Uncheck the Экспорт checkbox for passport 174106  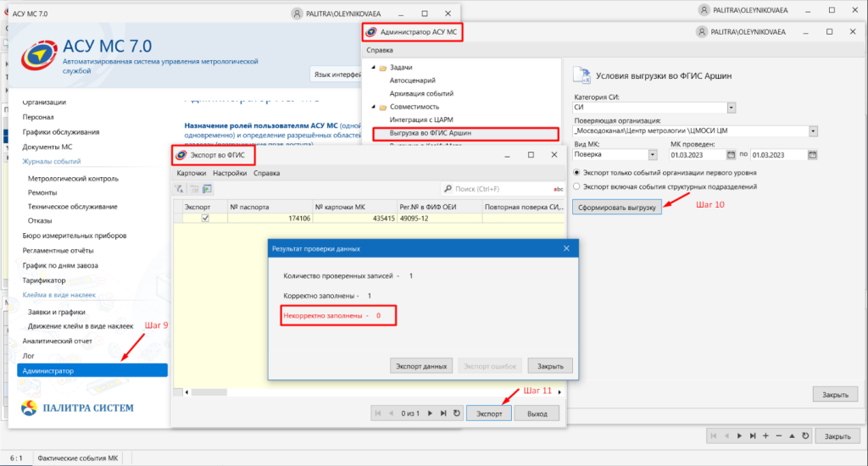click(205, 219)
